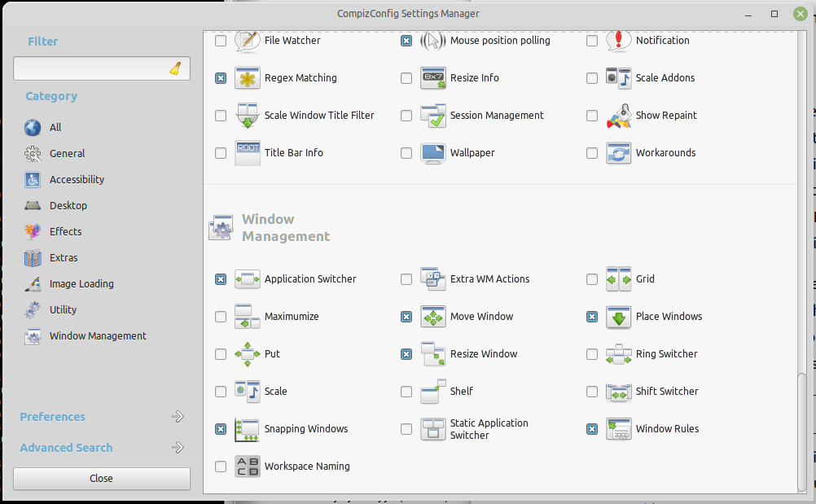816x504 pixels.
Task: Enable the File Watcher checkbox
Action: click(221, 41)
